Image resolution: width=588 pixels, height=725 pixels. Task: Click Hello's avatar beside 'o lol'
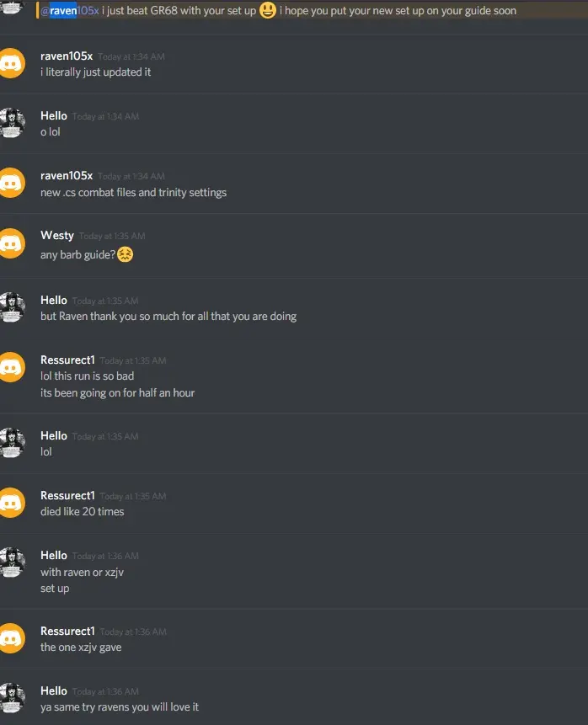(12, 123)
